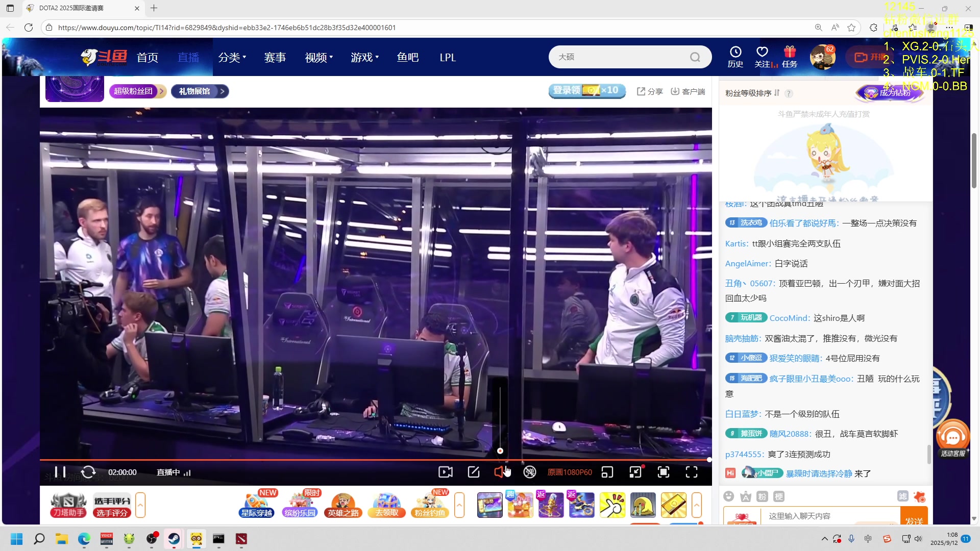Click the 超级粉丝团 super fan club button
This screenshot has width=980, height=551.
[138, 91]
